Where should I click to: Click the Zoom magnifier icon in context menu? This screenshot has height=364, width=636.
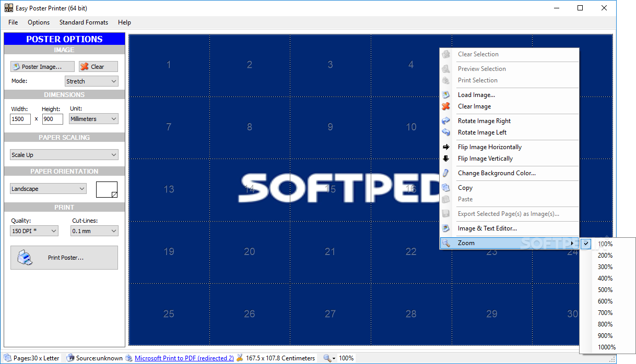(x=445, y=243)
